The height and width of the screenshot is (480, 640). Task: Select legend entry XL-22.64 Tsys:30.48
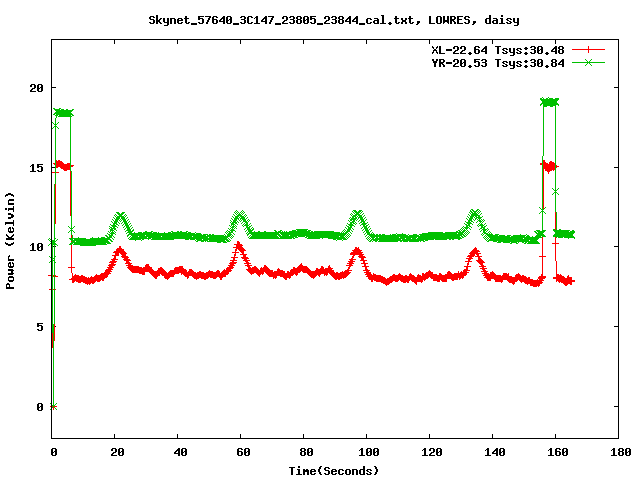click(x=498, y=50)
